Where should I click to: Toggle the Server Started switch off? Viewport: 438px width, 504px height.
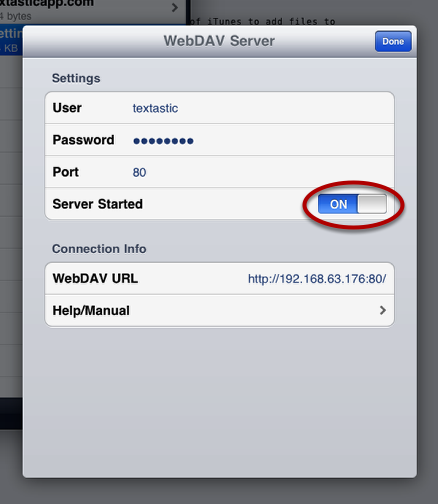(x=352, y=204)
